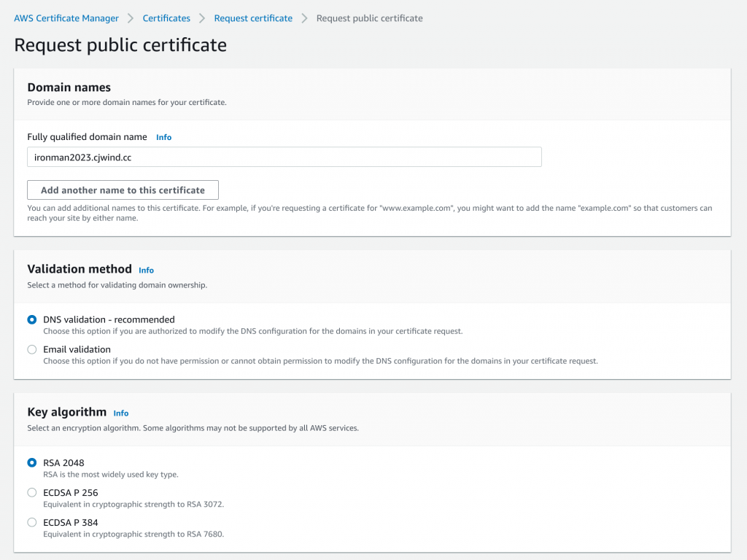Go to Certificates breadcrumb
Image resolution: width=747 pixels, height=560 pixels.
[x=166, y=18]
